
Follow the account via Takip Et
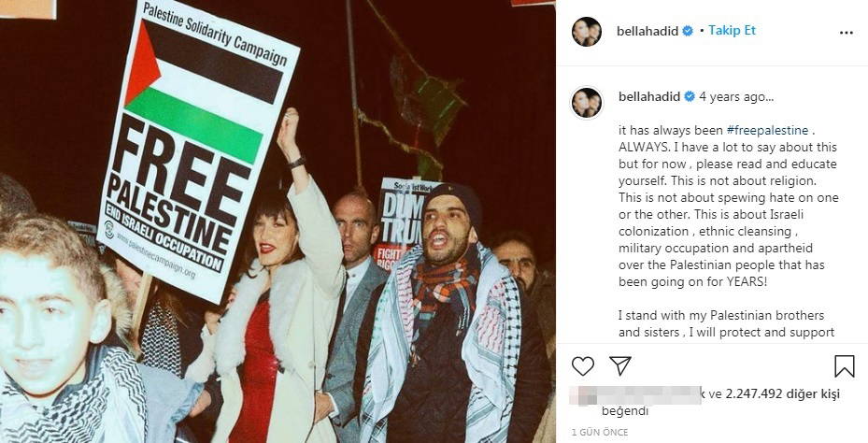pyautogui.click(x=732, y=31)
